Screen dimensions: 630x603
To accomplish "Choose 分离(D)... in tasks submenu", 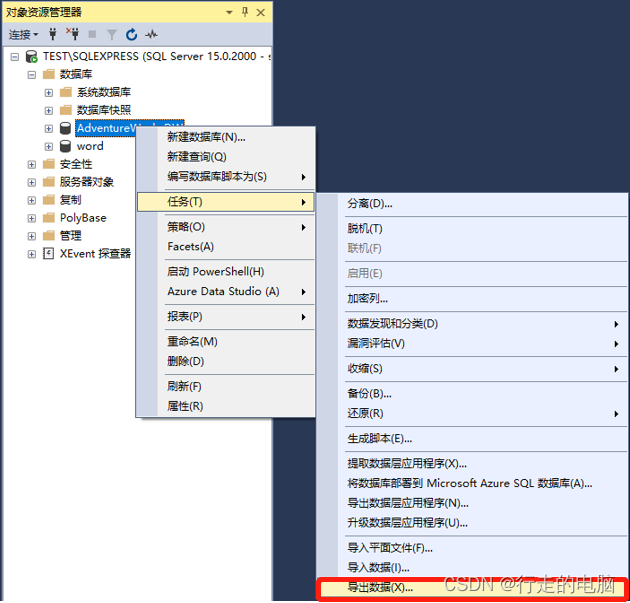I will click(x=472, y=204).
